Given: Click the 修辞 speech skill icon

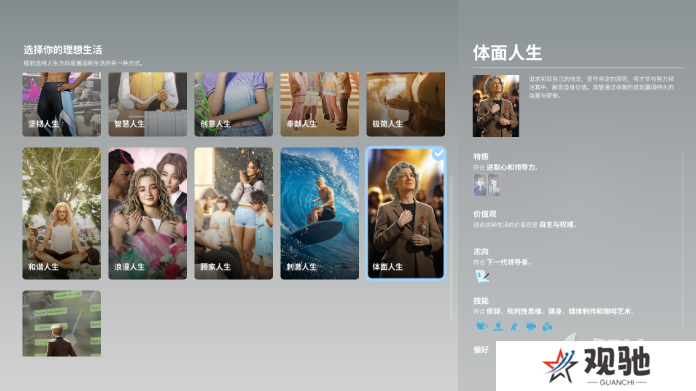Looking at the screenshot, I should (481, 326).
